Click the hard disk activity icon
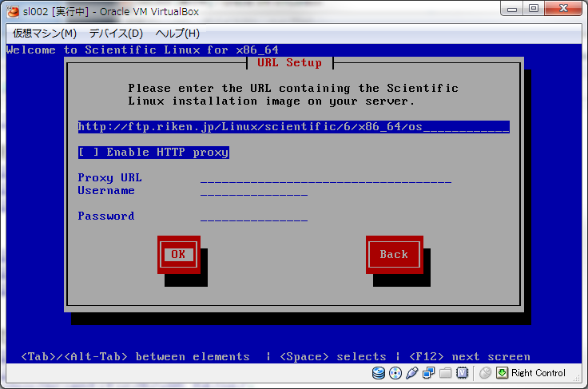This screenshot has height=389, width=588. pos(379,373)
